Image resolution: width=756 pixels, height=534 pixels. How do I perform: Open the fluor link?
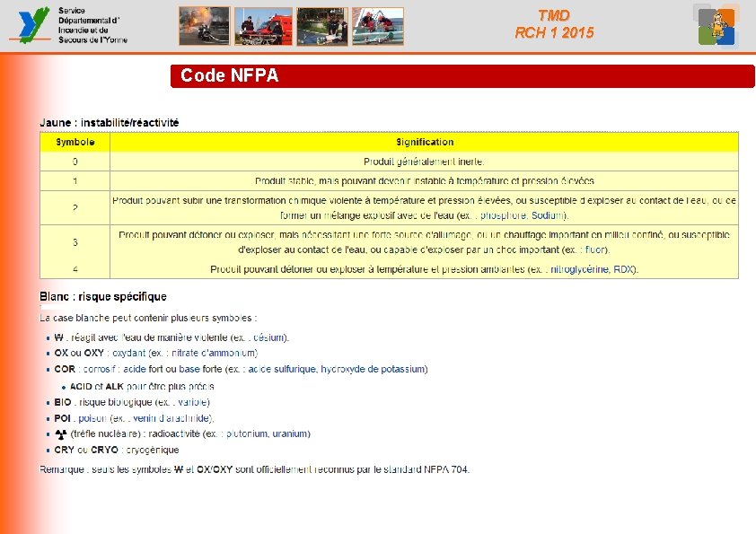[594, 249]
